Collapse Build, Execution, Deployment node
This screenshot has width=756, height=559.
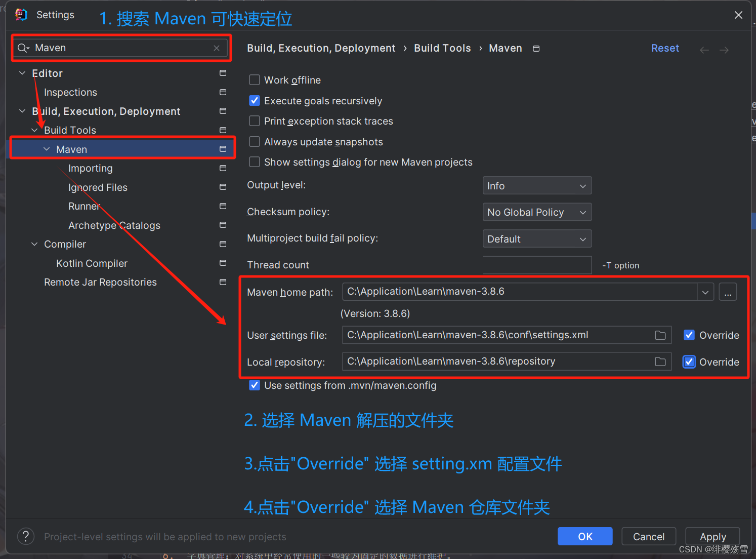22,111
